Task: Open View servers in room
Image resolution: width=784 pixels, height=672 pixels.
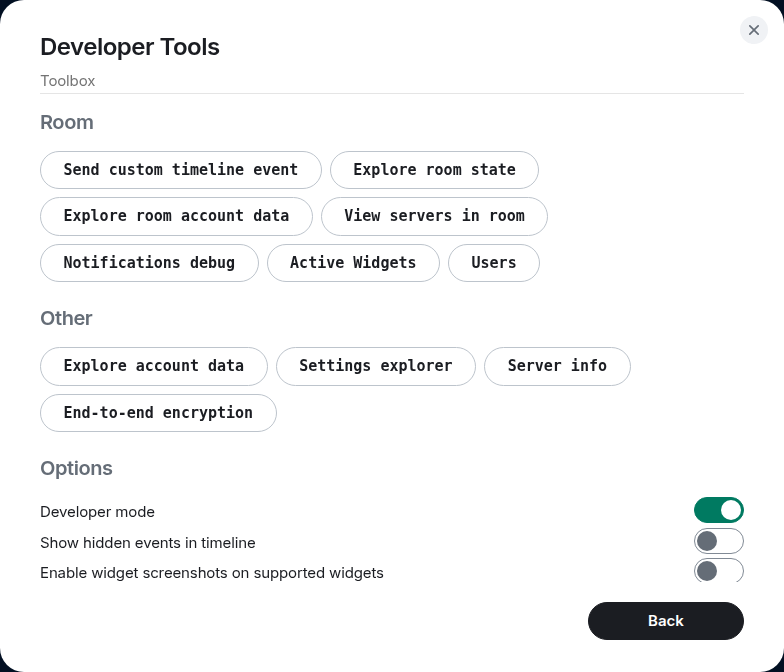Action: click(434, 216)
